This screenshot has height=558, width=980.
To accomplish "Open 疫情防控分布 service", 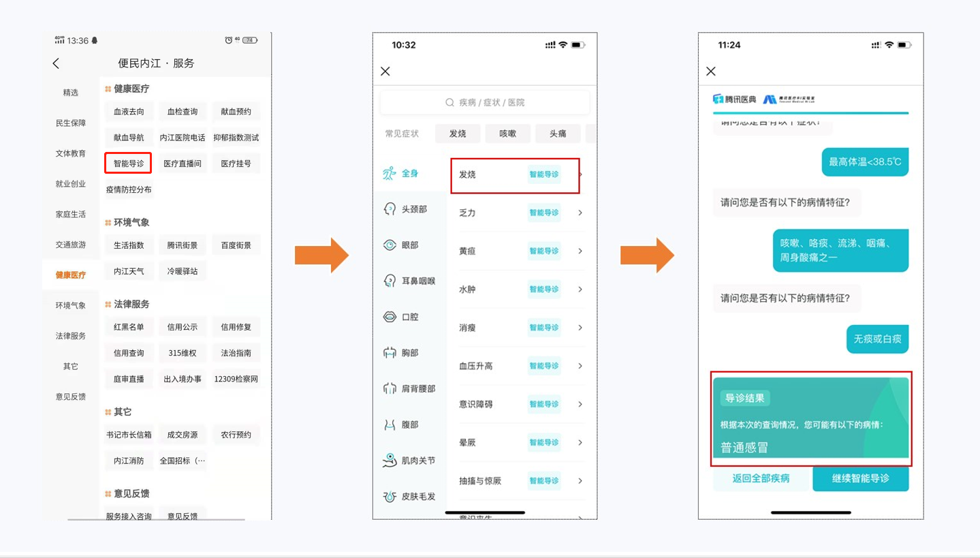I will (x=129, y=189).
